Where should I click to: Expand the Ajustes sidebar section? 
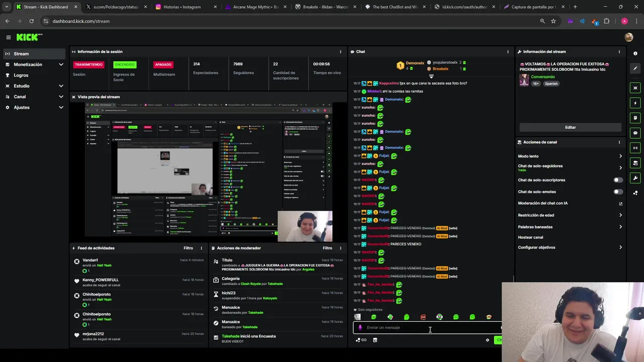[61, 108]
